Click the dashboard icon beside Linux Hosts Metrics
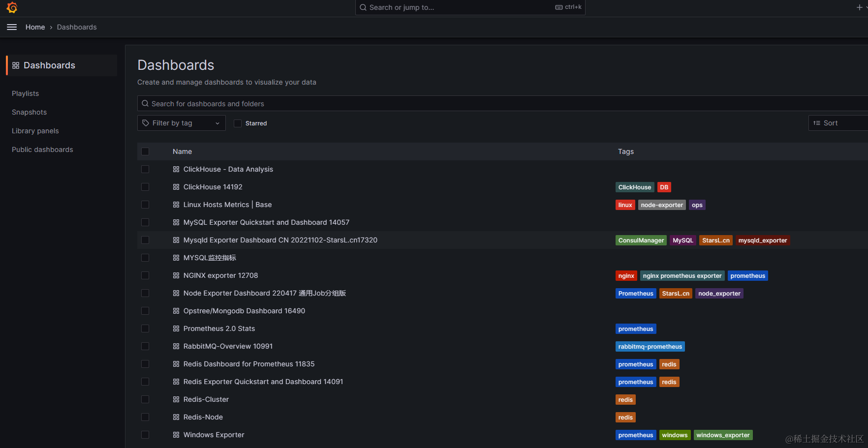 click(x=176, y=205)
